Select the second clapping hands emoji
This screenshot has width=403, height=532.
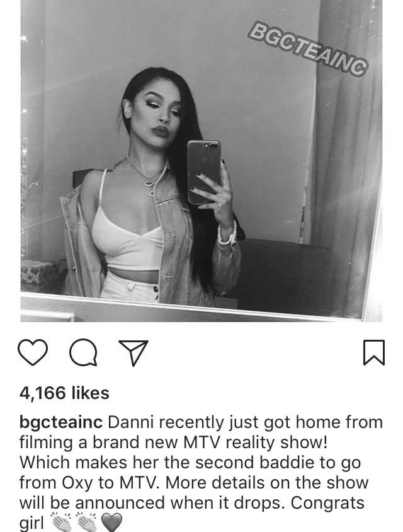pos(86,523)
